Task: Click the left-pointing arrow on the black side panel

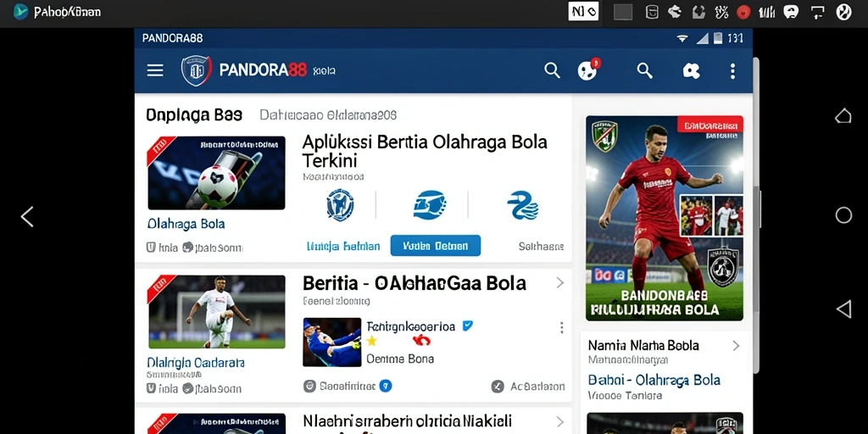Action: 27,216
